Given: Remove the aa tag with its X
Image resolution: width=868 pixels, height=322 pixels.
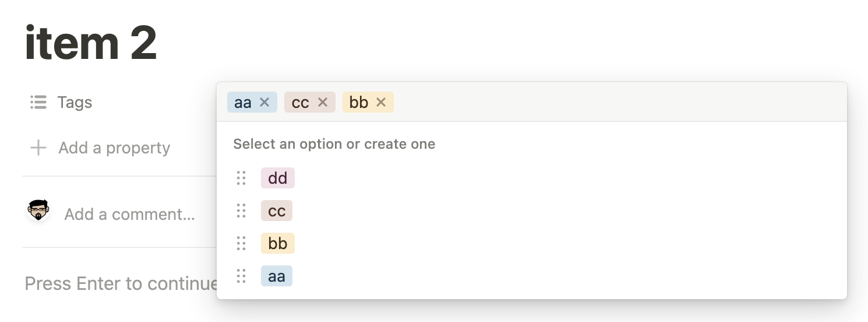Looking at the screenshot, I should [264, 103].
